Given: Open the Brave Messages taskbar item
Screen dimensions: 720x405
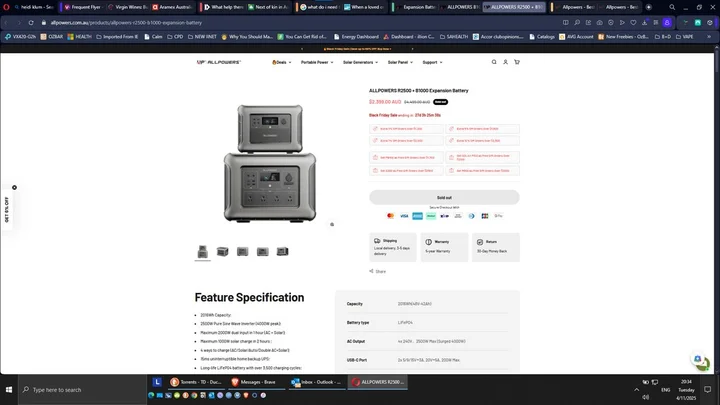Looking at the screenshot, I should (x=258, y=382).
